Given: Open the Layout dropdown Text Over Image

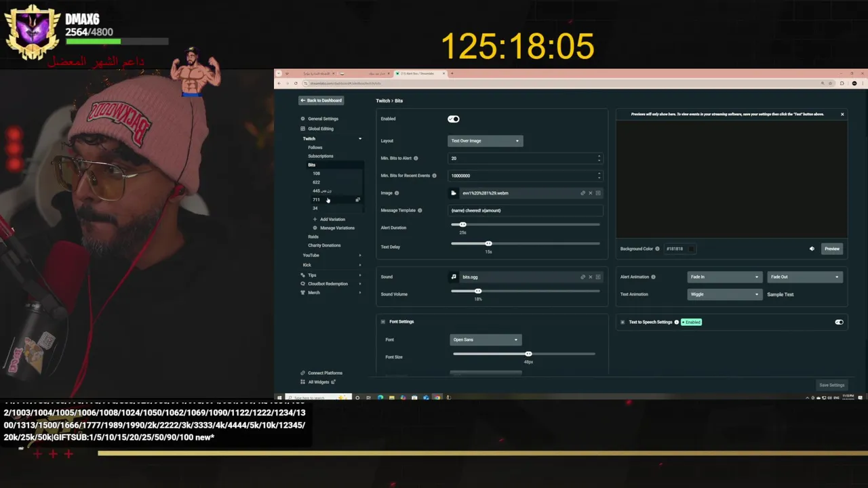Looking at the screenshot, I should [486, 141].
